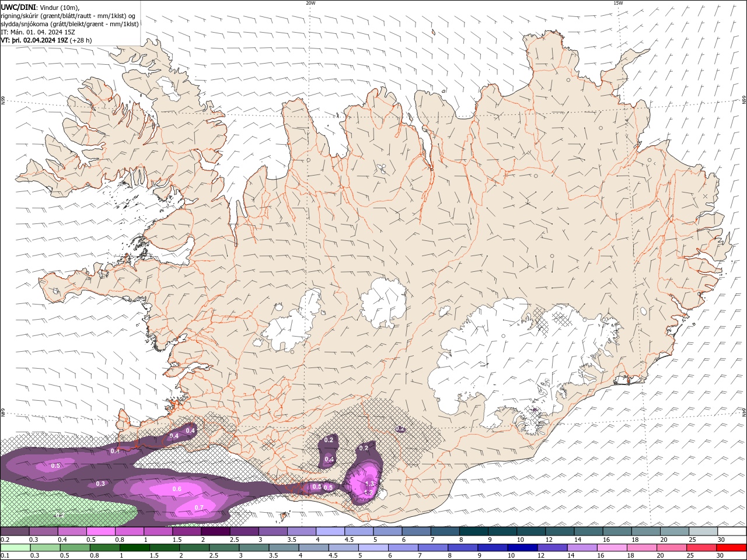Click the 66N latitude label on right edge
Screen dimensions: 747x560
[x=744, y=100]
